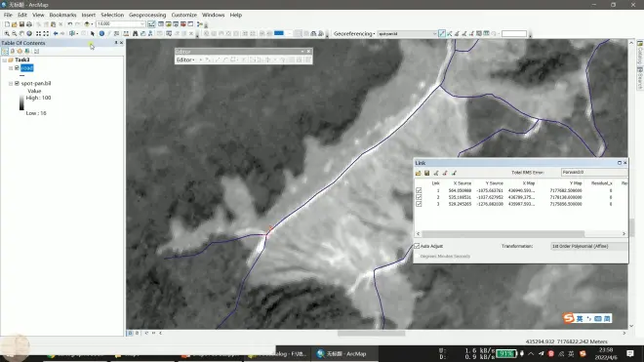Auto hide the Table Of Contents pin
644x362 pixels.
tap(116, 43)
